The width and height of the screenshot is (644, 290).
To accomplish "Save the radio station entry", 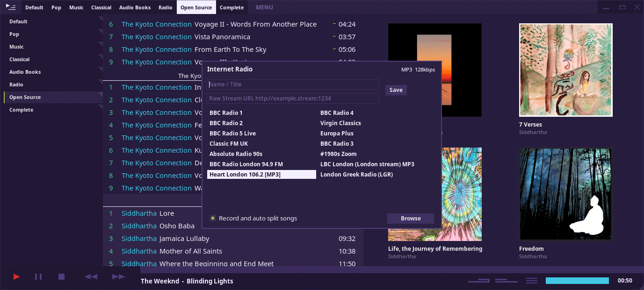I will (396, 90).
